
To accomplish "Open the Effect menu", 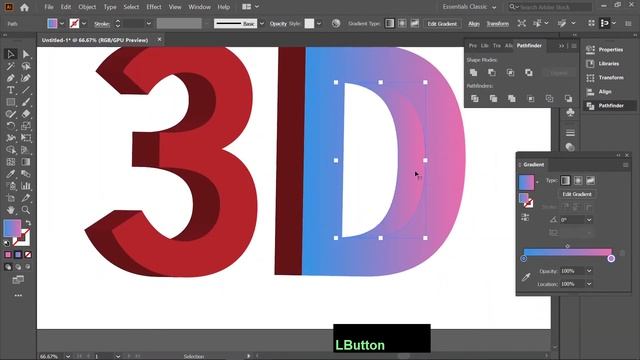I will pyautogui.click(x=154, y=7).
